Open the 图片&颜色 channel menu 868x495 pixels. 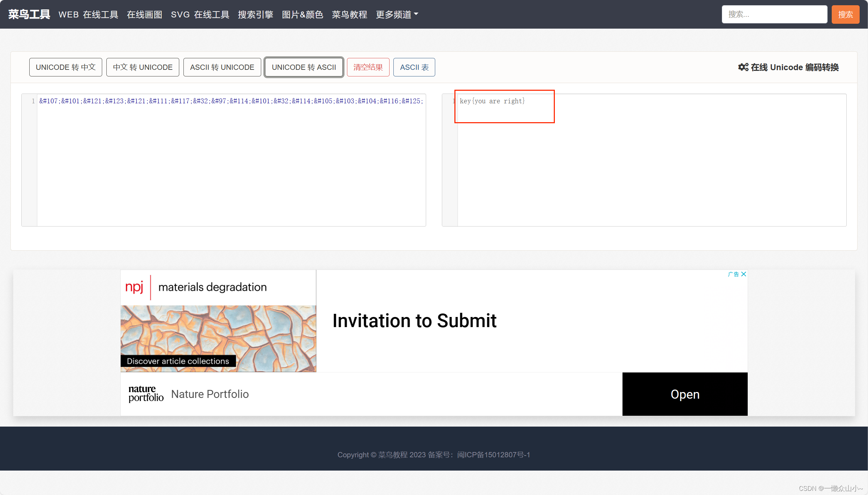[302, 14]
